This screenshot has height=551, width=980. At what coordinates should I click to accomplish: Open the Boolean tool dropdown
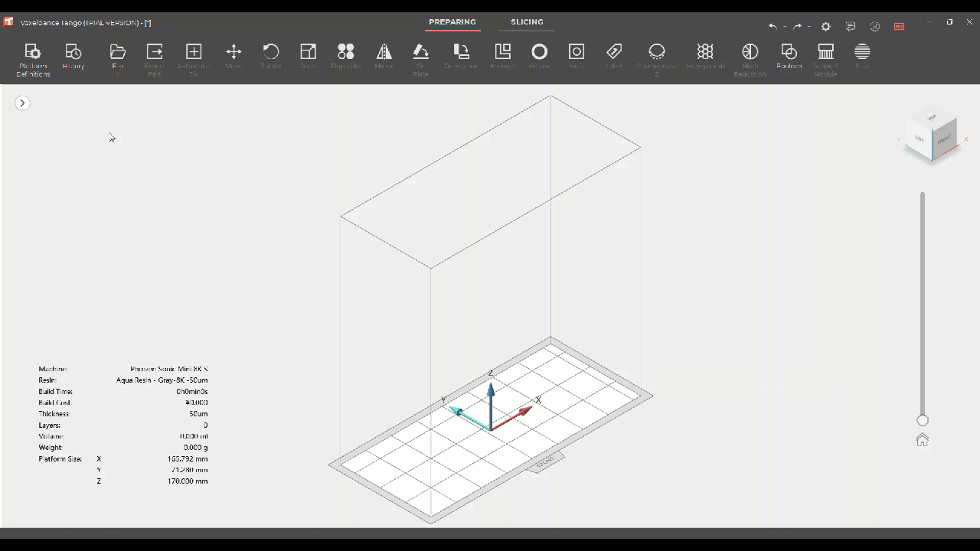coord(789,57)
